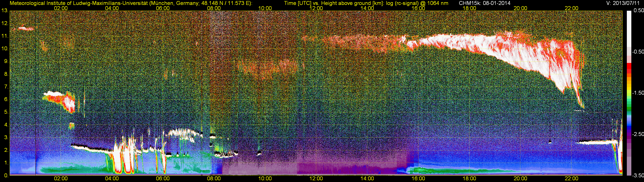Click the 22:00 label on the top time axis

(571, 8)
